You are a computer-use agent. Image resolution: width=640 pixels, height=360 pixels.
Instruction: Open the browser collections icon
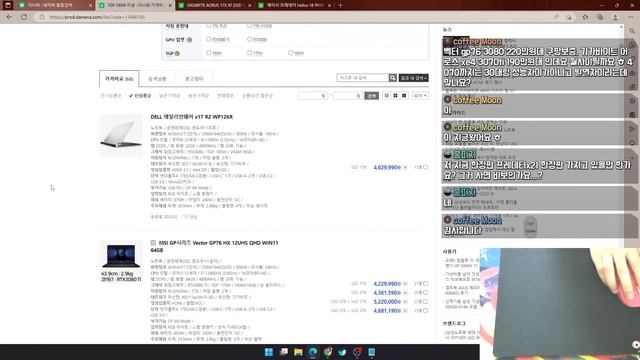(x=600, y=17)
